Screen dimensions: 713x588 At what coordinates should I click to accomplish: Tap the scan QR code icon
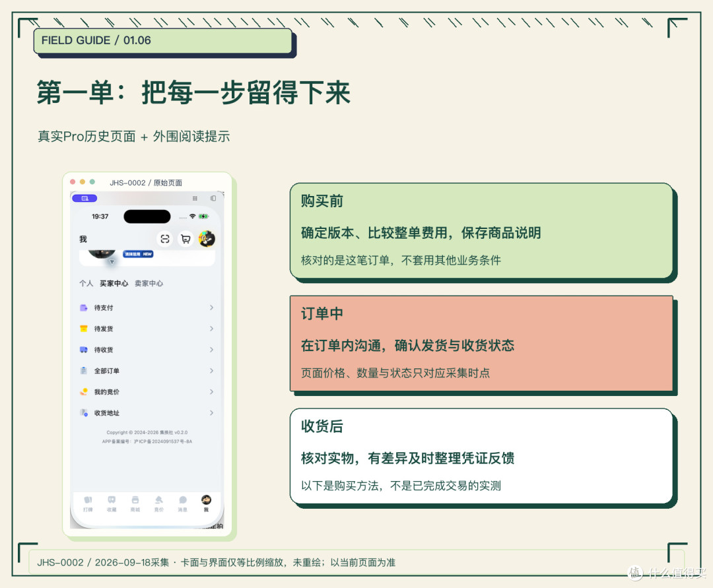(165, 239)
